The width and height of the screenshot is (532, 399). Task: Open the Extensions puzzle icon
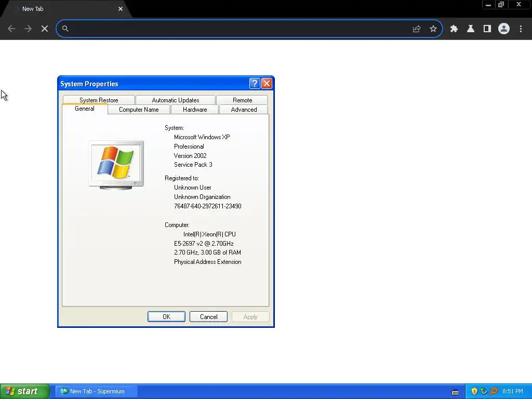454,29
